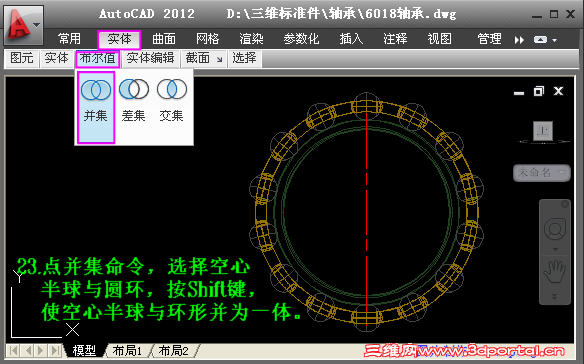The image size is (584, 364).
Task: Select the top ball of the bearing
Action: click(366, 106)
